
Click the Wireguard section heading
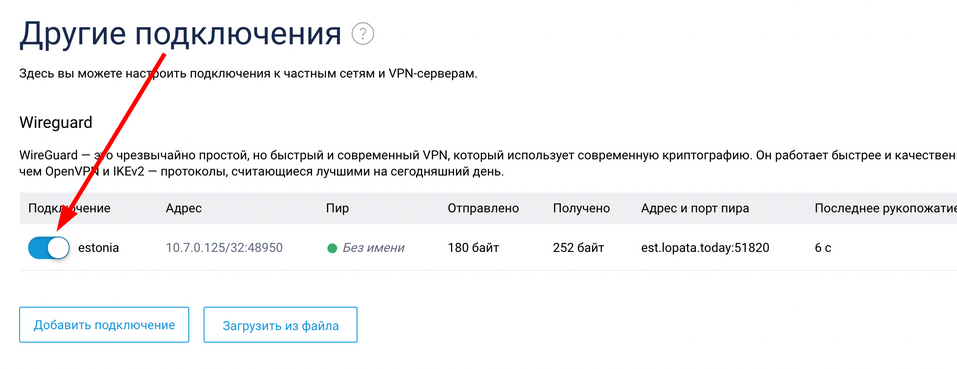click(56, 123)
